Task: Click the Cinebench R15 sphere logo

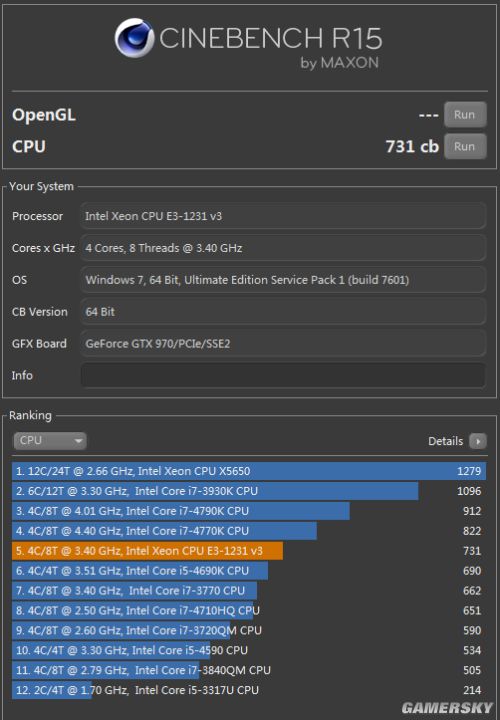Action: tap(134, 38)
